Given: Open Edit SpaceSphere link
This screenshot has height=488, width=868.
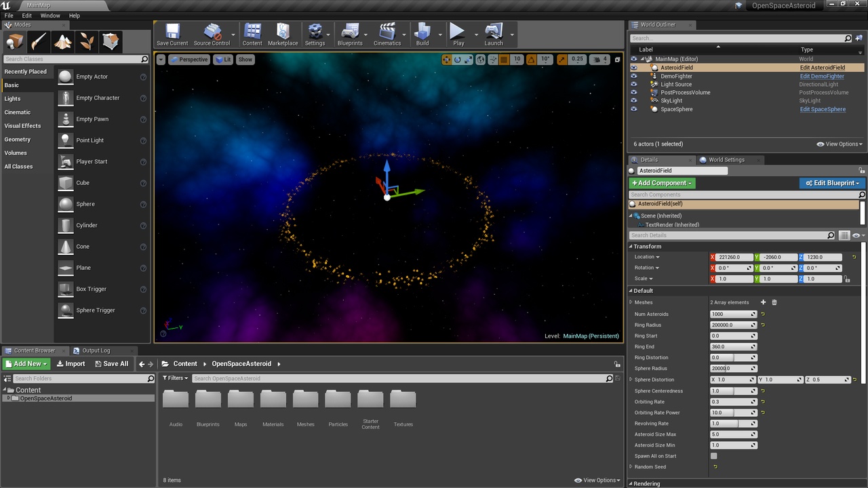Looking at the screenshot, I should click(823, 109).
